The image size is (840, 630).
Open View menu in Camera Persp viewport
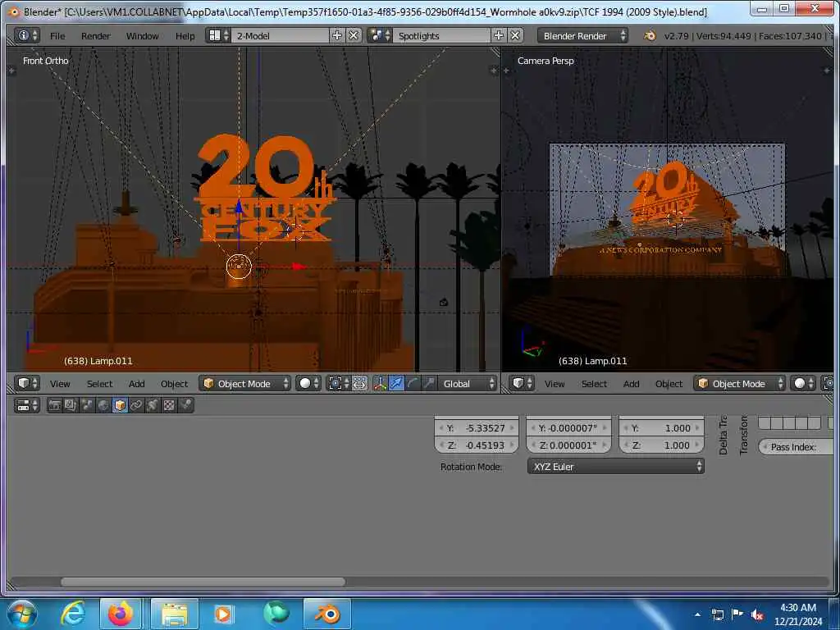pyautogui.click(x=555, y=384)
